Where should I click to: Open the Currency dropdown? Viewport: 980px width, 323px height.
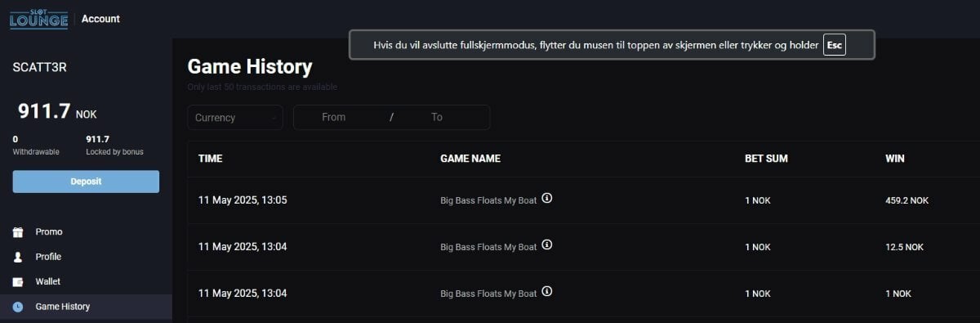pos(235,117)
